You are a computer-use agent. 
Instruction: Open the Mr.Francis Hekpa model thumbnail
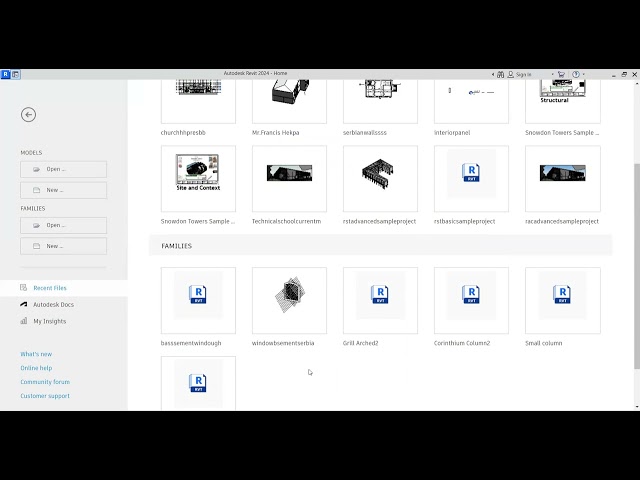pyautogui.click(x=289, y=101)
